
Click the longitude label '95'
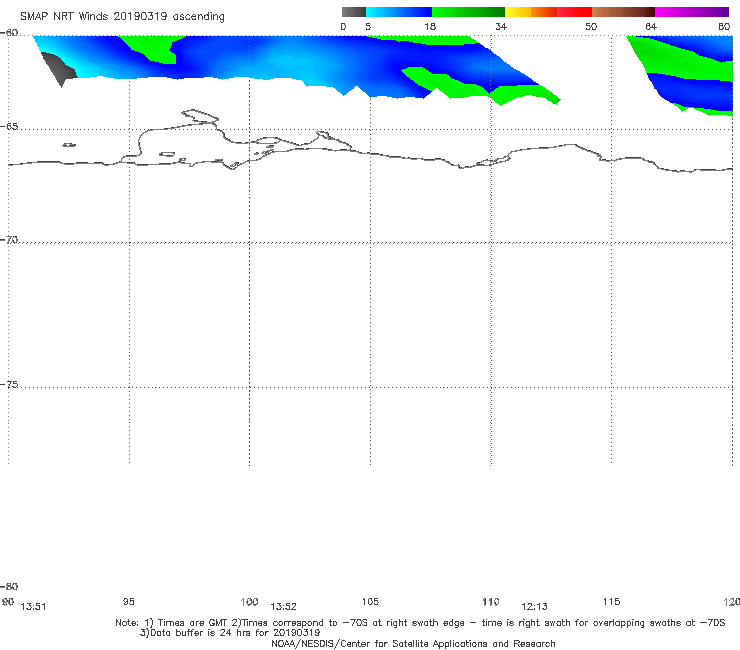[x=128, y=601]
